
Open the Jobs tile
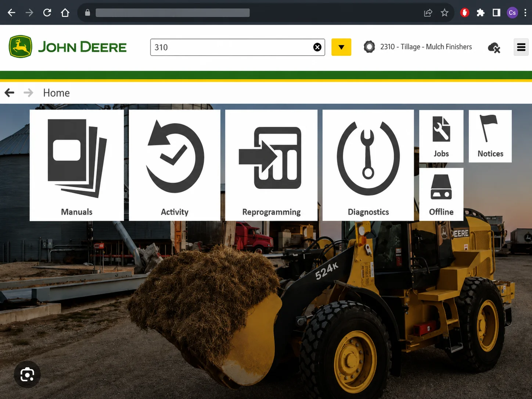[x=441, y=136]
